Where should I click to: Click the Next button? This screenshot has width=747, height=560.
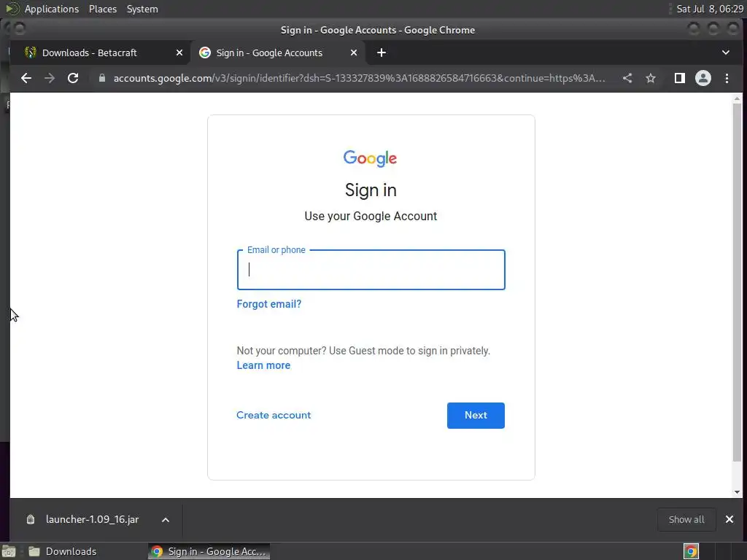[x=476, y=415]
